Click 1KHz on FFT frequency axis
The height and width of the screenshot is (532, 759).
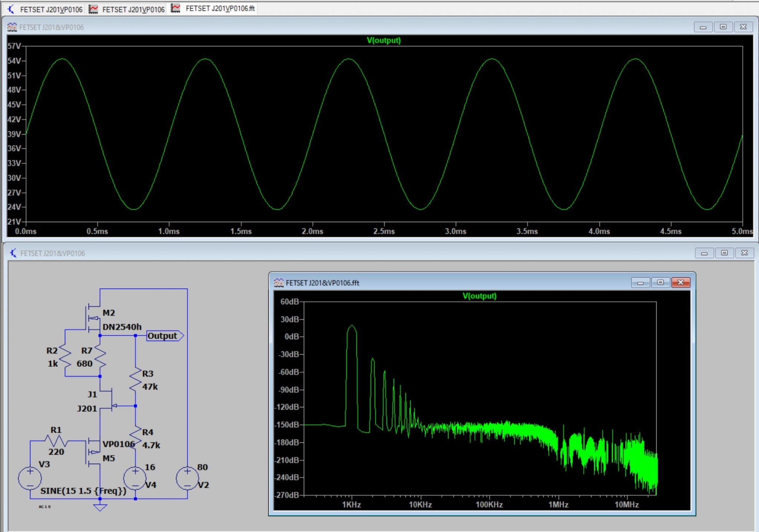[x=351, y=505]
